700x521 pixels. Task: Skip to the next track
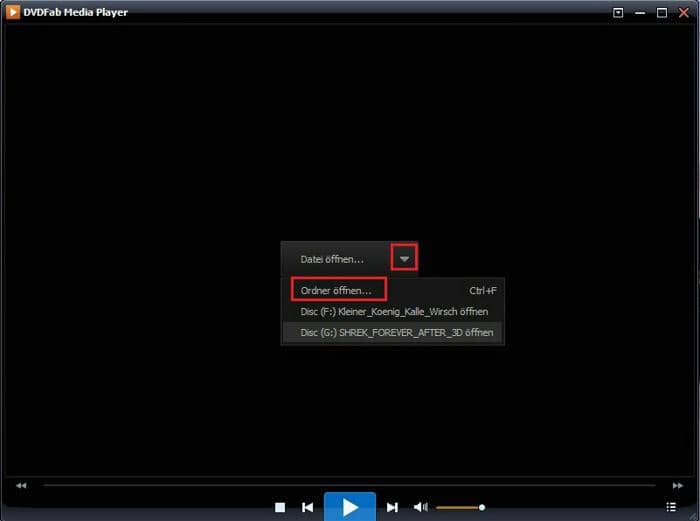[392, 507]
